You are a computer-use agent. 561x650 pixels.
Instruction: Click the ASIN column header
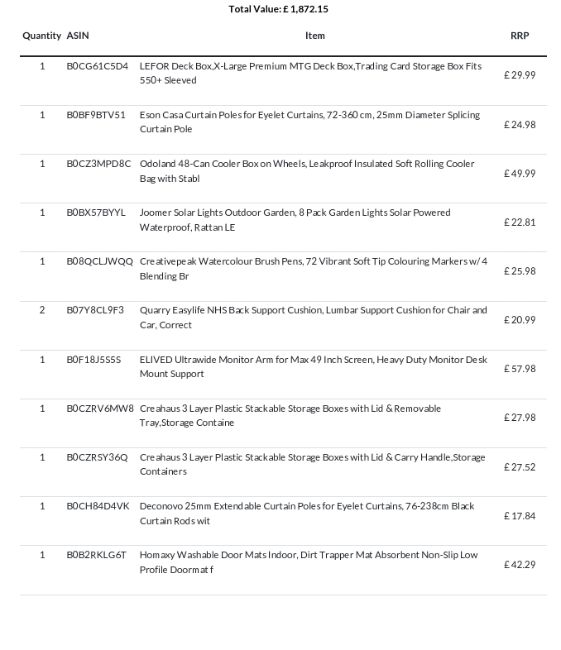coord(78,36)
